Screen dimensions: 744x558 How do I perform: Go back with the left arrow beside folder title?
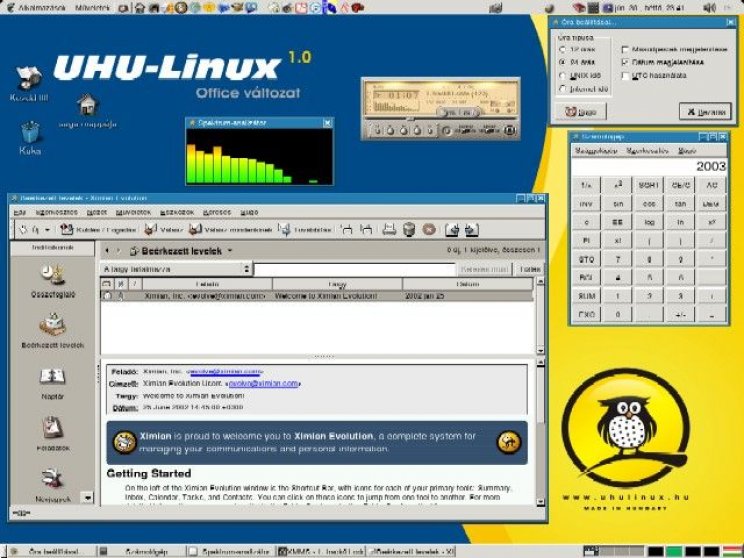point(107,251)
